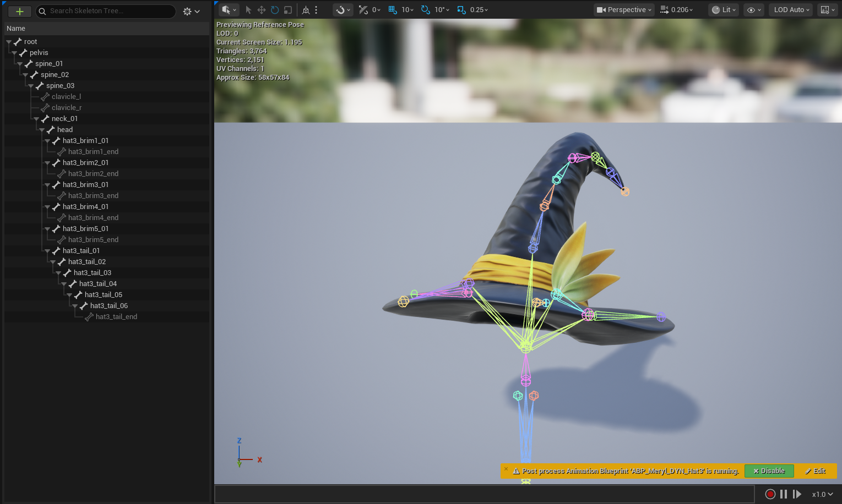Pause the animation preview
842x504 pixels.
784,494
